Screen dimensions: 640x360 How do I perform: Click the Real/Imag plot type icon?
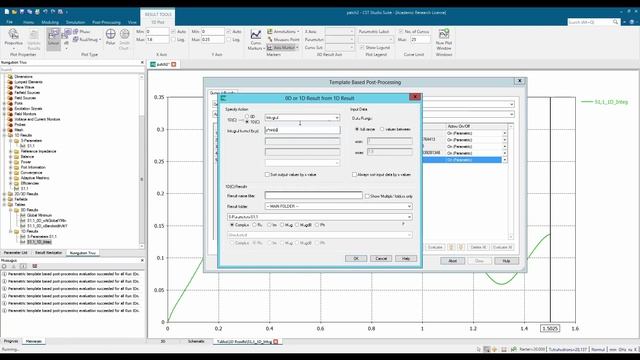click(x=76, y=40)
